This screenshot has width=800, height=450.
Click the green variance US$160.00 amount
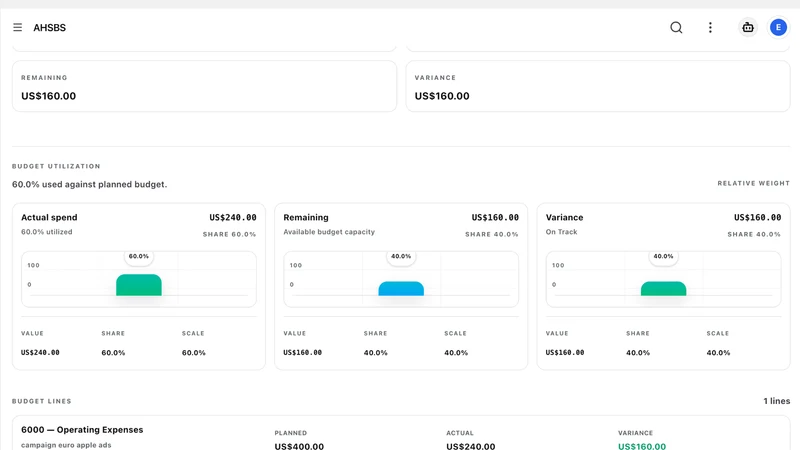coord(642,446)
